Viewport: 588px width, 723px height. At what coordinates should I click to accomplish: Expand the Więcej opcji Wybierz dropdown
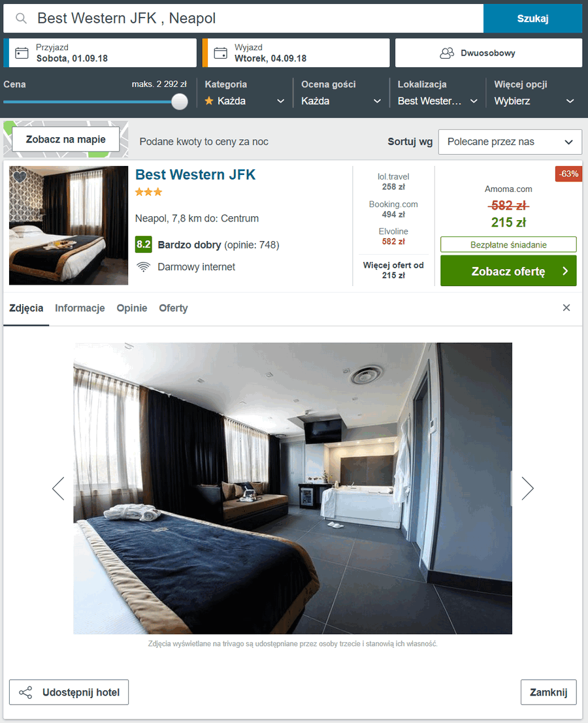click(534, 101)
